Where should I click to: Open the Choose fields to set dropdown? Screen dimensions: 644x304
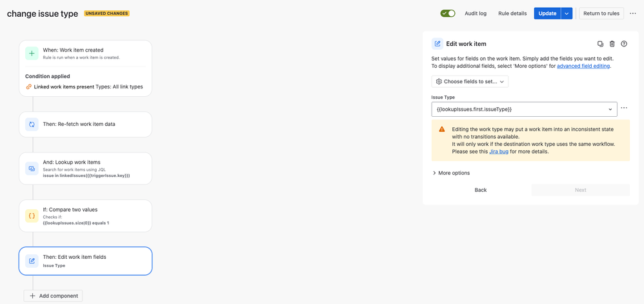point(470,81)
